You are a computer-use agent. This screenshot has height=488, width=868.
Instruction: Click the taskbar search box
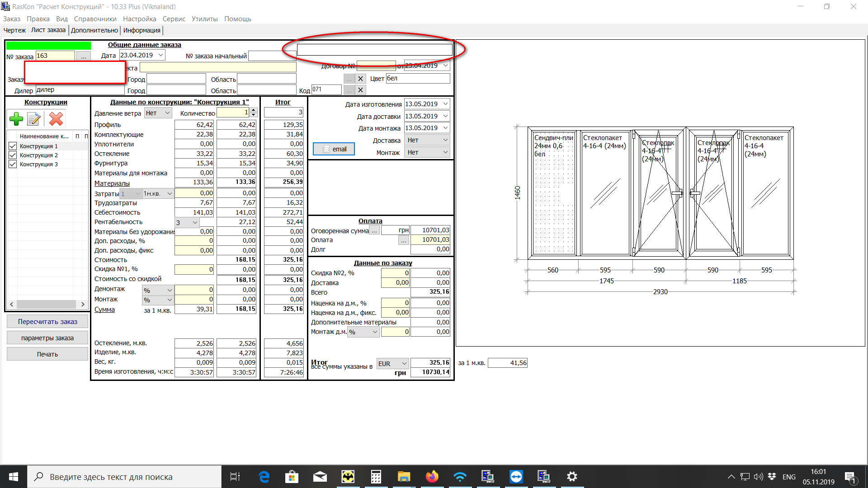(x=125, y=477)
